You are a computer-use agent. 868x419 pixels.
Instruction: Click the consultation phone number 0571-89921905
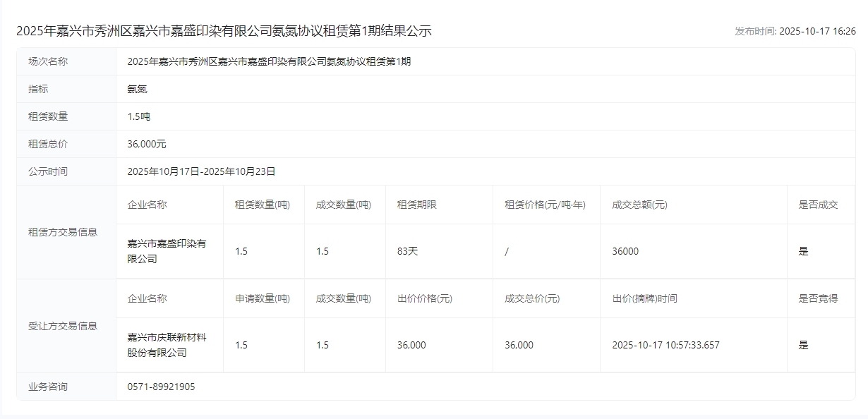161,387
